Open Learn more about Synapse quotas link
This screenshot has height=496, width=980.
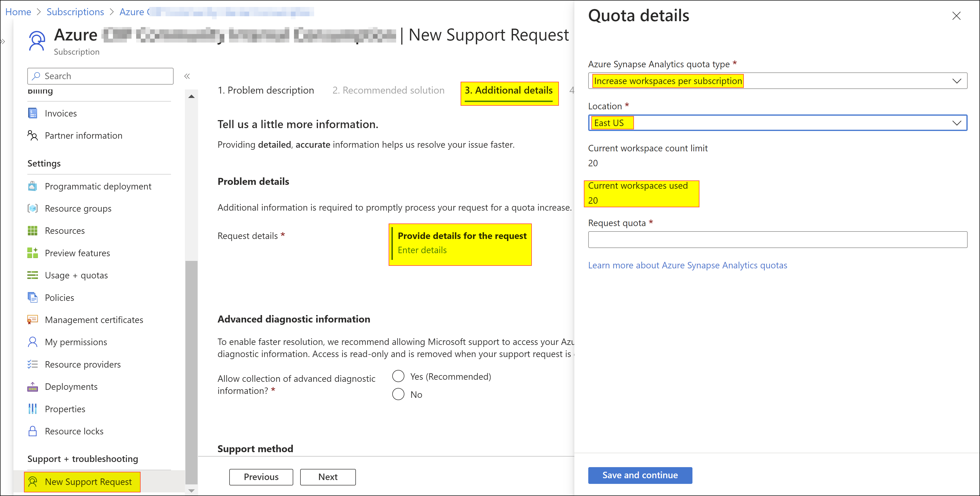(x=688, y=266)
